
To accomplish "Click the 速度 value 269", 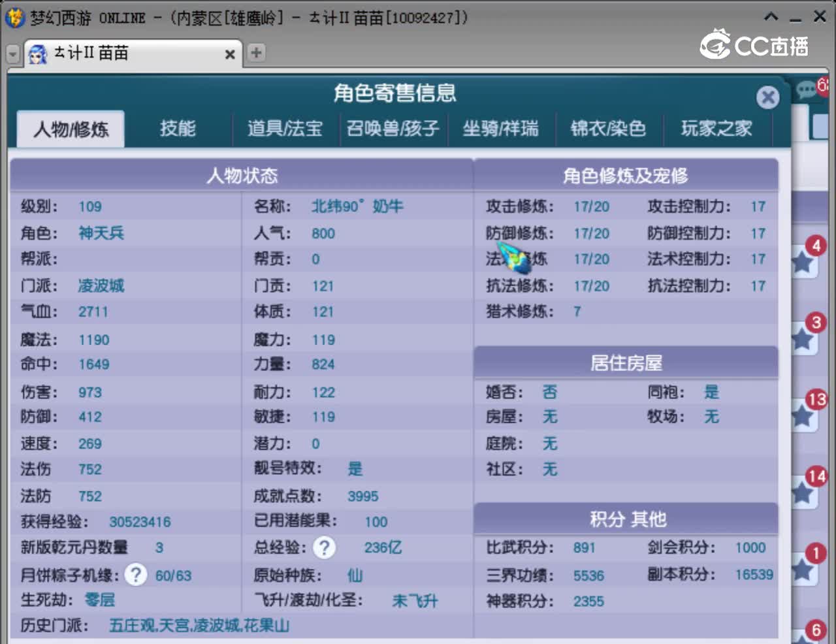I will (x=90, y=443).
